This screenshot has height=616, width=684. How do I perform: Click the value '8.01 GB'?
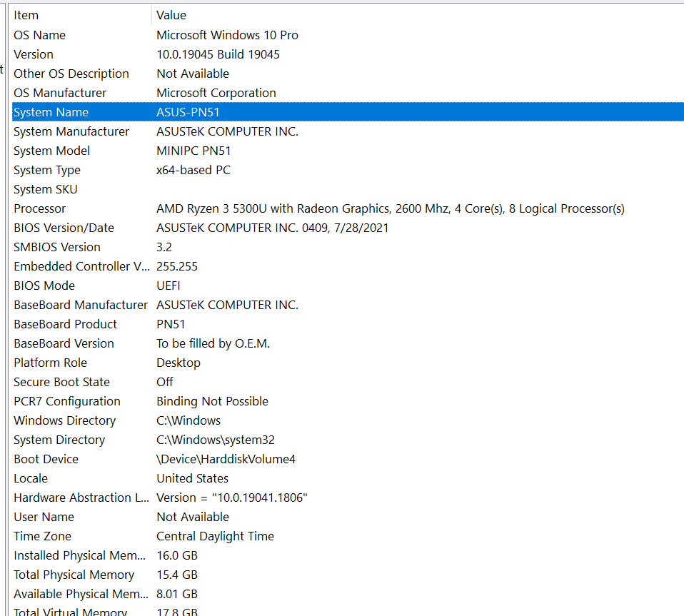(177, 594)
